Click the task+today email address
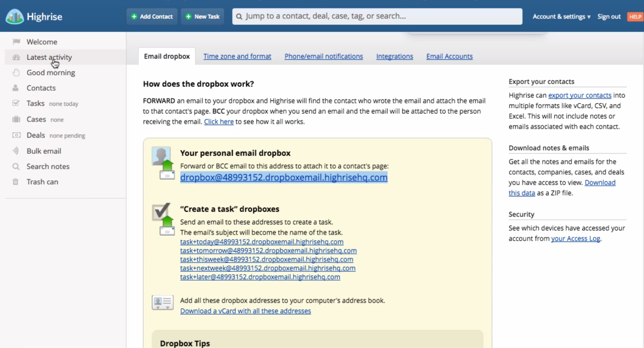The image size is (644, 348). click(262, 242)
